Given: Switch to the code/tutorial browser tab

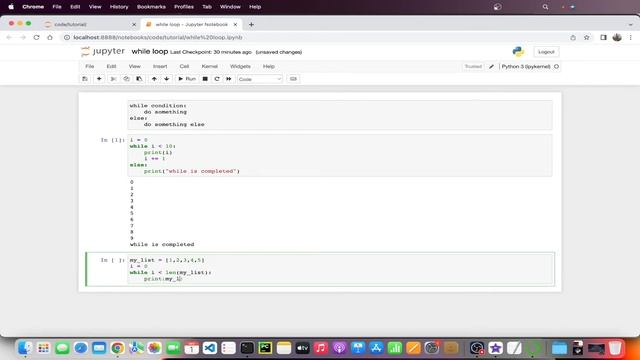Looking at the screenshot, I should tap(90, 24).
